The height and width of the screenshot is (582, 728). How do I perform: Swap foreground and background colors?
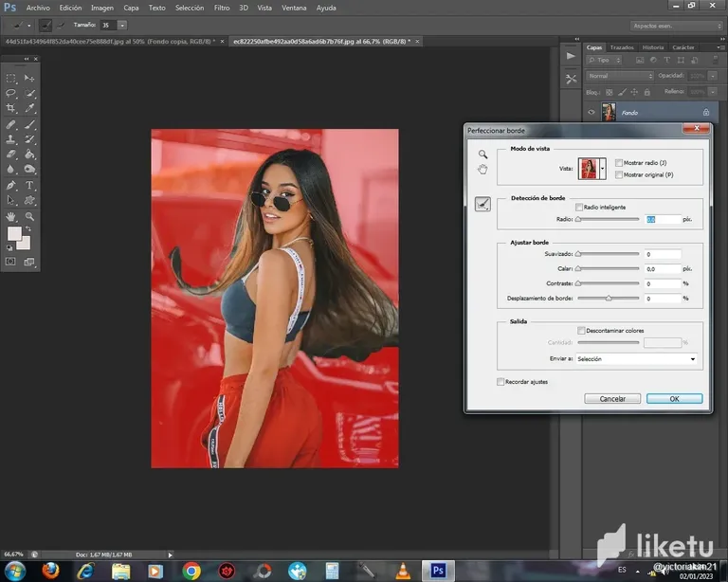click(x=28, y=228)
